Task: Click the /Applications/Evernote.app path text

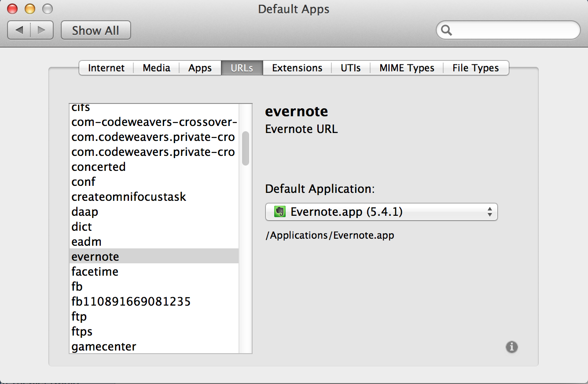Action: click(x=330, y=235)
